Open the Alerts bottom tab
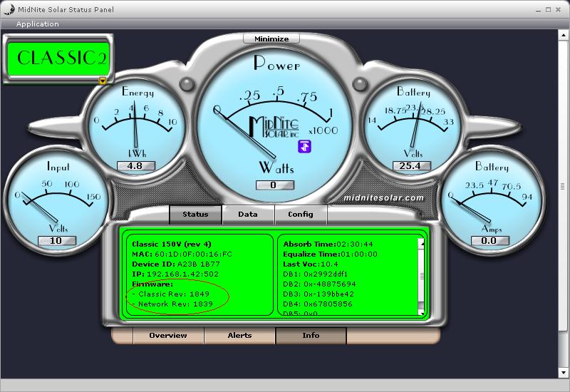Screen dimensions: 570x392 pyautogui.click(x=239, y=335)
